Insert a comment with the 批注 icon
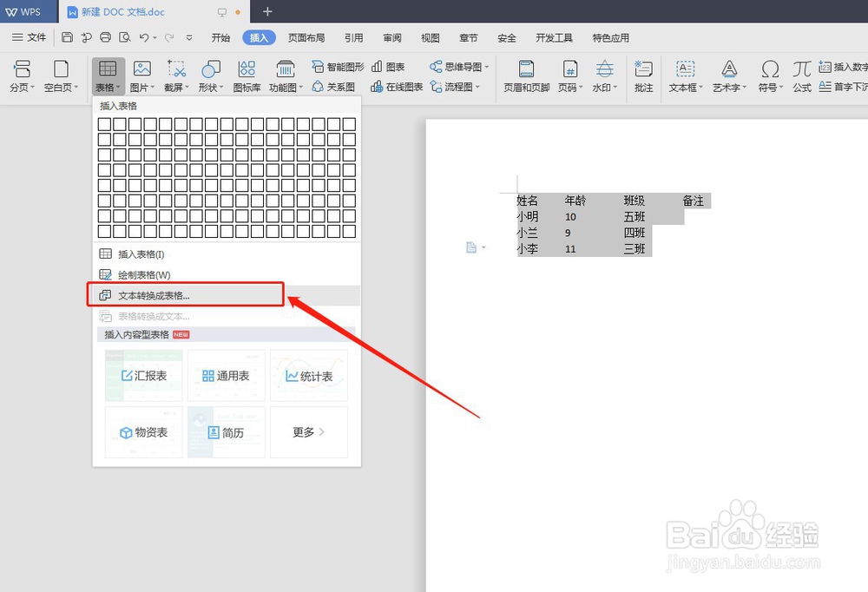This screenshot has width=868, height=592. [x=643, y=73]
